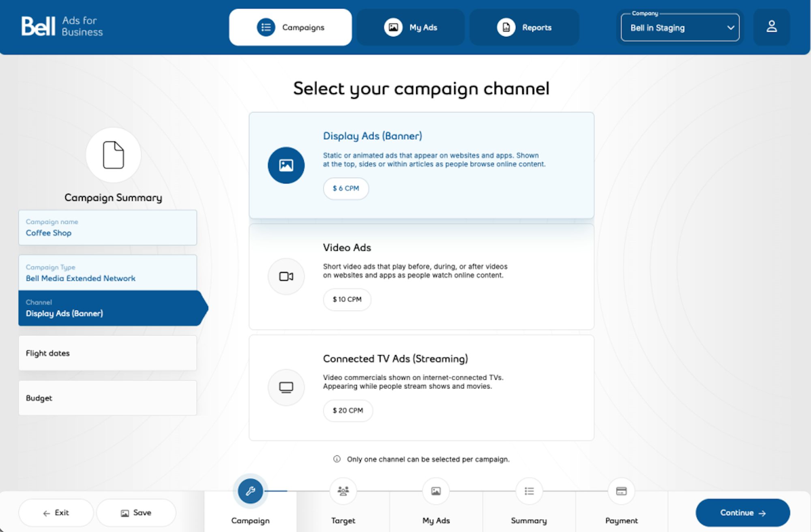This screenshot has width=811, height=532.
Task: Pick Connected TV Ads (Streaming) channel
Action: pos(422,388)
